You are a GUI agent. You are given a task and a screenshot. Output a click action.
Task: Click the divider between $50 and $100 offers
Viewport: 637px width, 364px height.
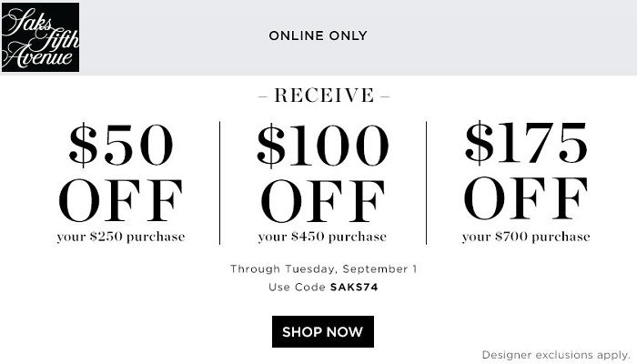coord(220,182)
